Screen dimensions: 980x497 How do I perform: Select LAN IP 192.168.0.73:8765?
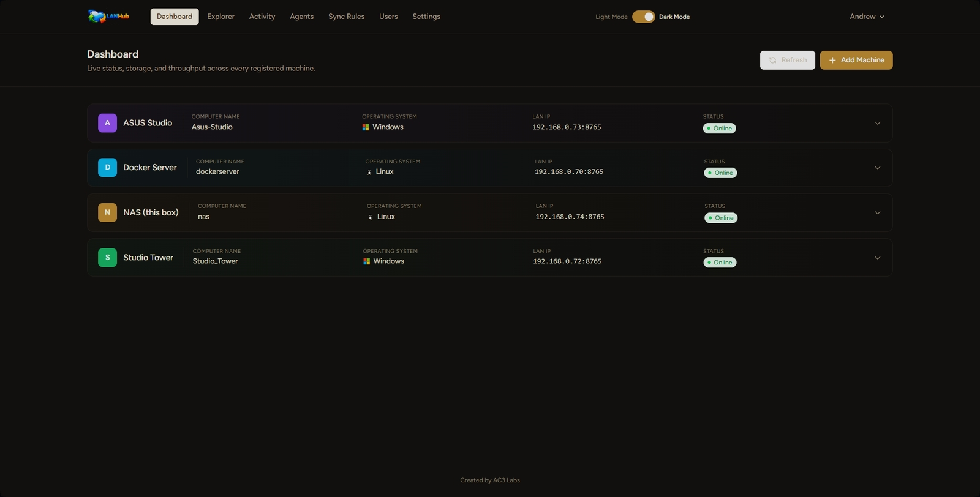click(567, 127)
